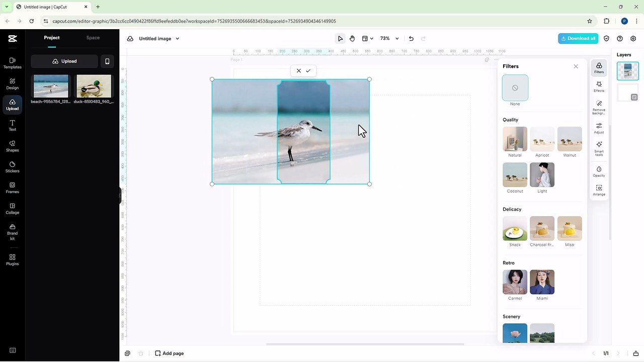Open the Design sidebar panel

13,84
